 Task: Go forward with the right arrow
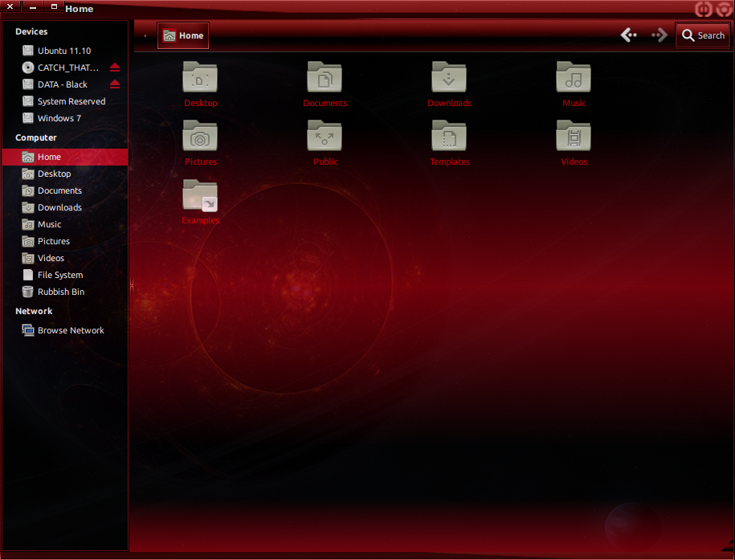[x=659, y=35]
